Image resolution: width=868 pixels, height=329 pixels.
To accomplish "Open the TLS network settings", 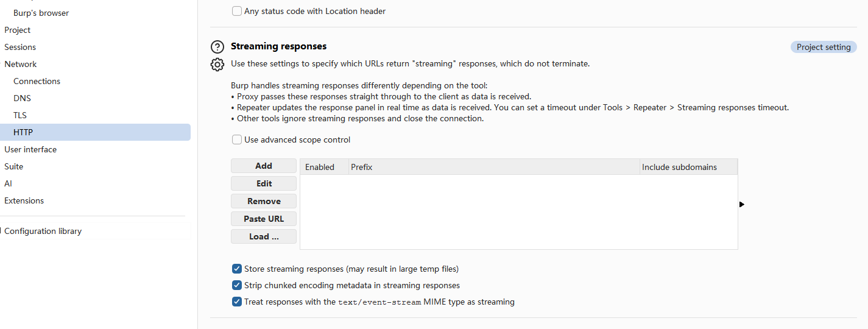I will [x=20, y=115].
